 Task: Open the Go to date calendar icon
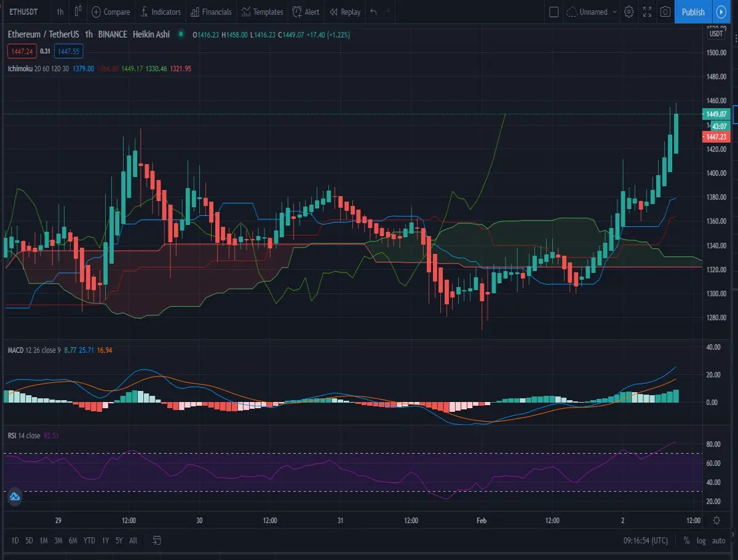point(157,540)
